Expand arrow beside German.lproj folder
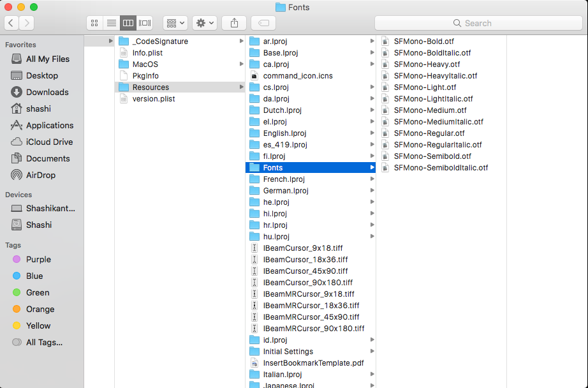Screen dimensions: 588x388 click(x=372, y=191)
